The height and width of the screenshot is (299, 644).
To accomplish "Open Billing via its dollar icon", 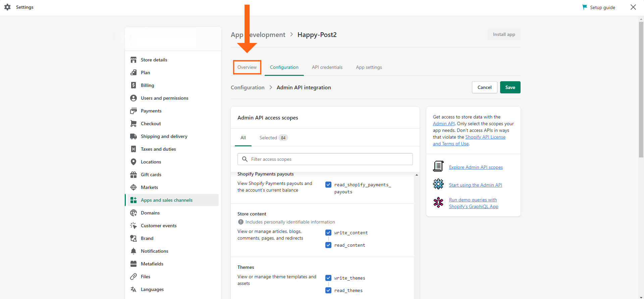I will pos(133,85).
